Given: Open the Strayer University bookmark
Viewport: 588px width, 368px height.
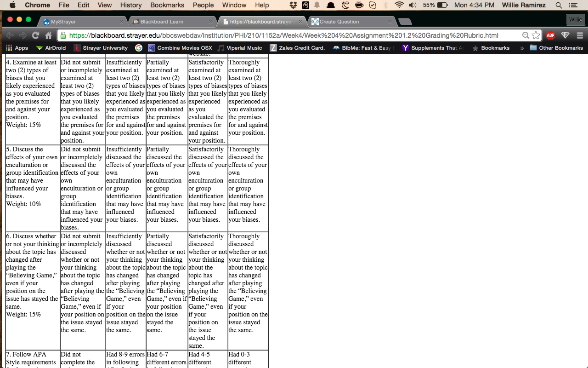Looking at the screenshot, I should [x=101, y=48].
